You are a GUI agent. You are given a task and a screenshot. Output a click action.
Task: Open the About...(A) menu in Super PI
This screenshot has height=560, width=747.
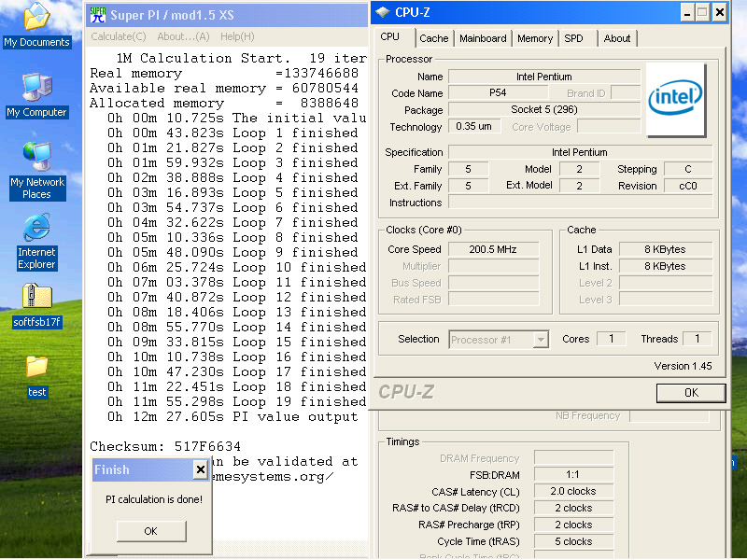click(183, 36)
